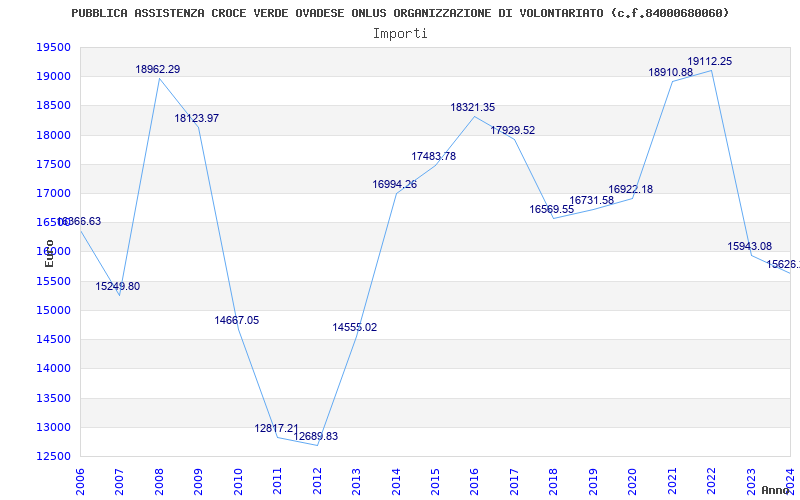Click the 16569.55 data label
The height and width of the screenshot is (500, 800).
[x=552, y=209]
